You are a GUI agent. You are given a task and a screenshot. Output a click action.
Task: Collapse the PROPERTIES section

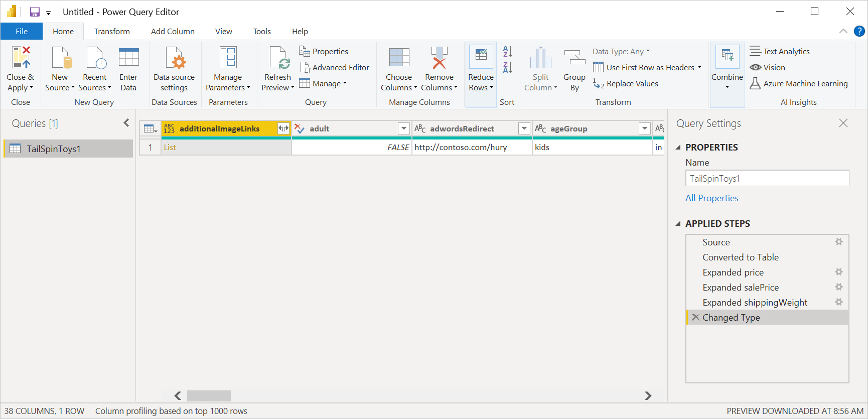click(678, 148)
